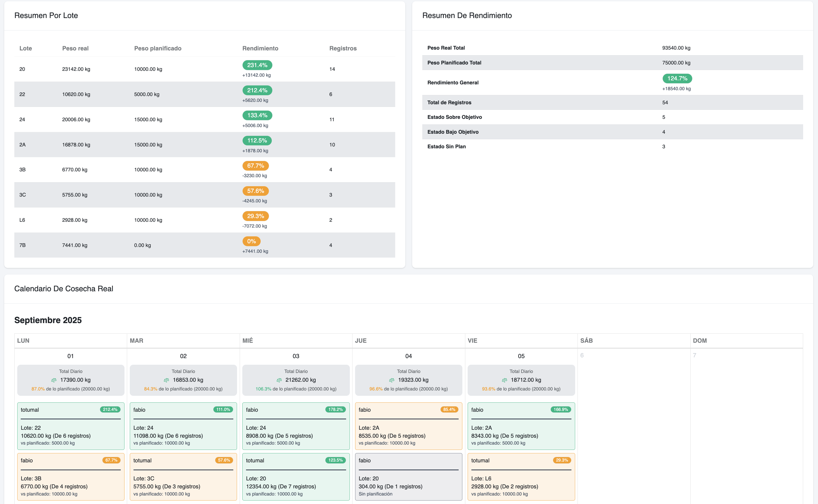Image resolution: width=818 pixels, height=504 pixels.
Task: Open totumal Lote 22 card on day 01
Action: tap(71, 426)
